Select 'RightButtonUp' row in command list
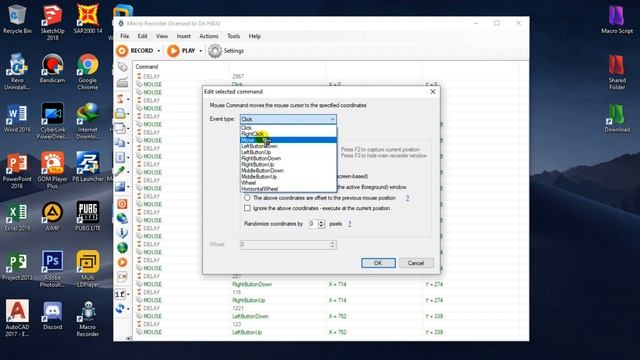The height and width of the screenshot is (360, 640). click(327, 300)
